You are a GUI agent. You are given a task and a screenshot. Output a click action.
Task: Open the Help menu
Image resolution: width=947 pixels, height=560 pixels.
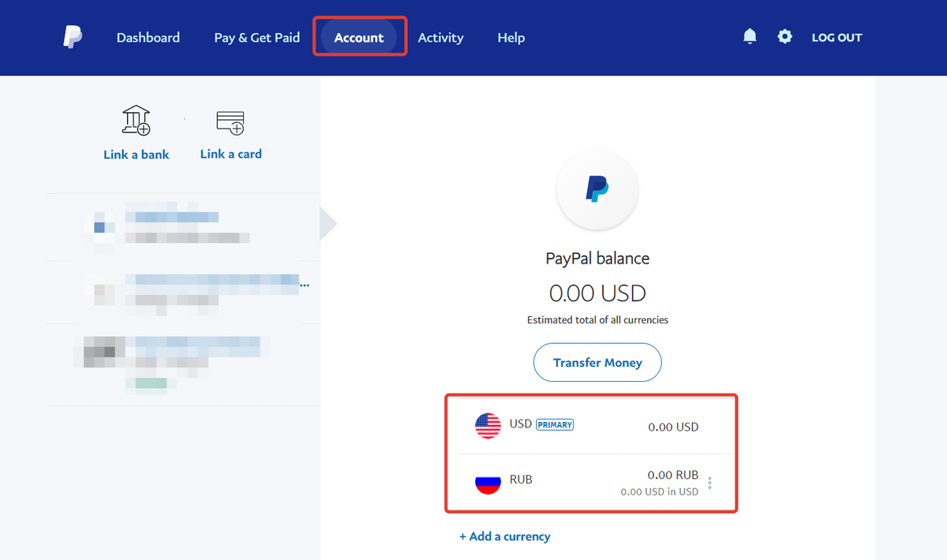pyautogui.click(x=511, y=37)
